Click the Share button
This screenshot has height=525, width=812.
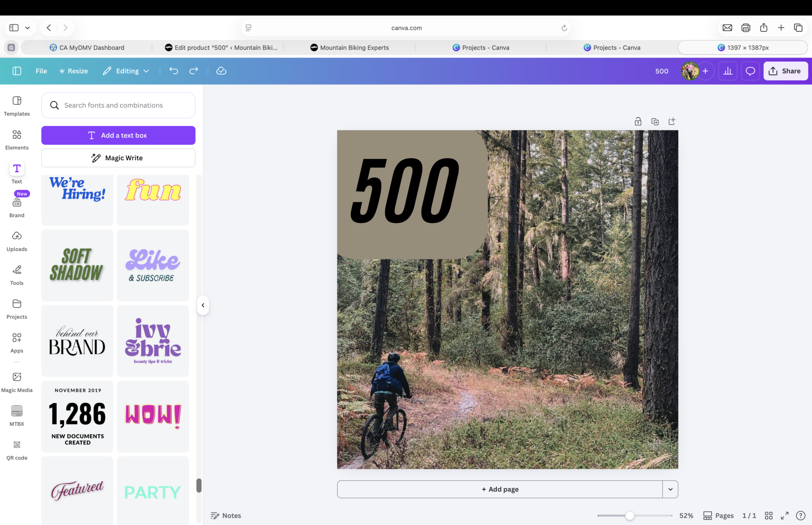[785, 71]
